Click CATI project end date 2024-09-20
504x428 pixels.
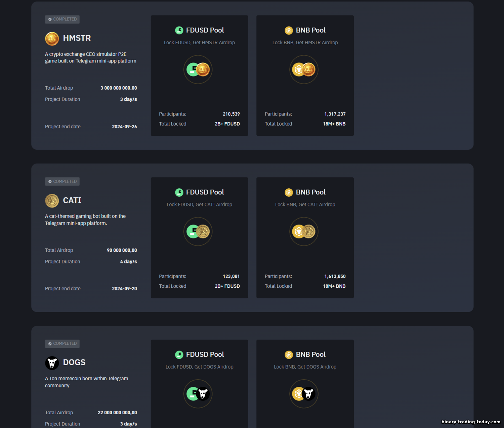pyautogui.click(x=124, y=289)
